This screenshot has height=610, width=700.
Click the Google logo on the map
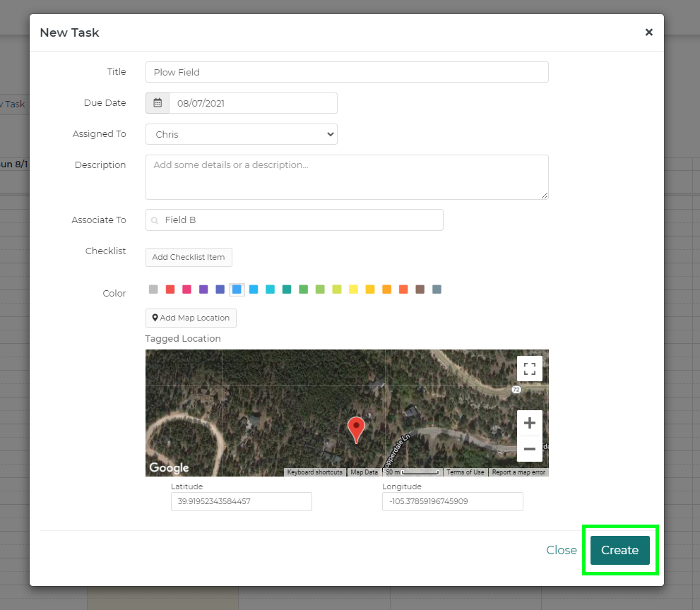click(x=169, y=467)
